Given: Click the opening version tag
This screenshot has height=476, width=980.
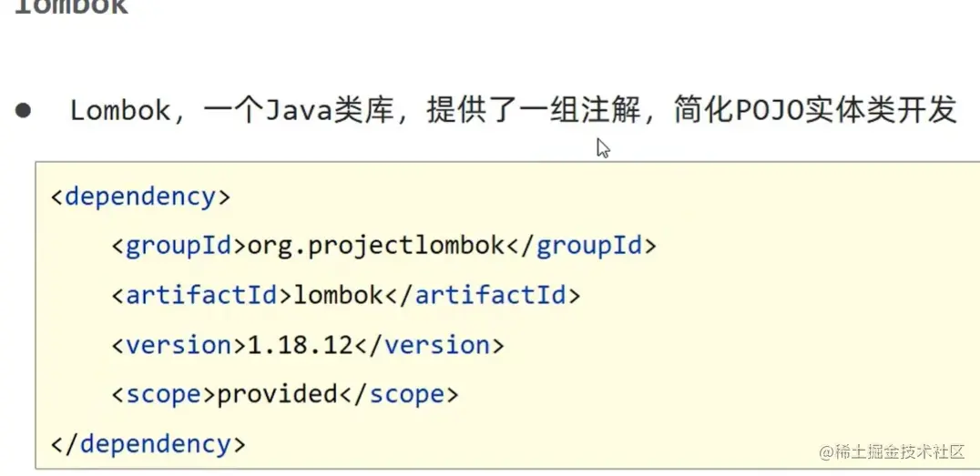Looking at the screenshot, I should (179, 345).
